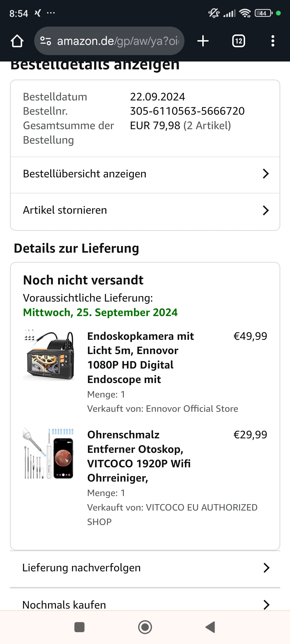Screen dimensions: 290x644
Task: Tap chevron beside Nochmals kaufen
Action: tap(266, 605)
